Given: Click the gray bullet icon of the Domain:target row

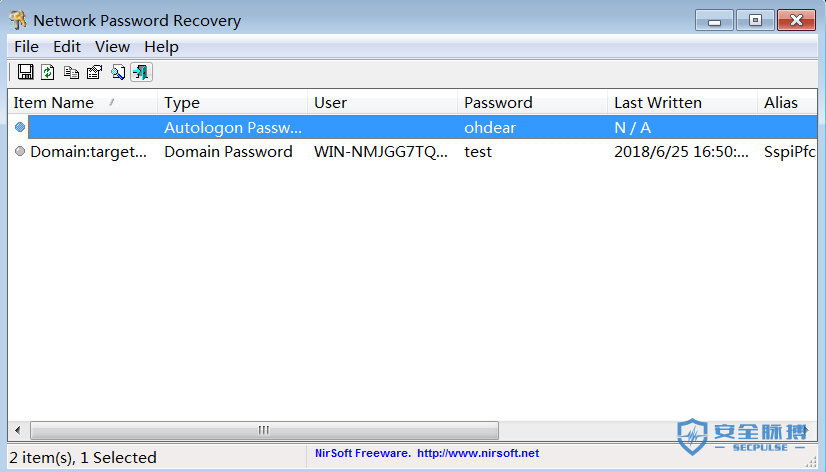Looking at the screenshot, I should coord(19,152).
